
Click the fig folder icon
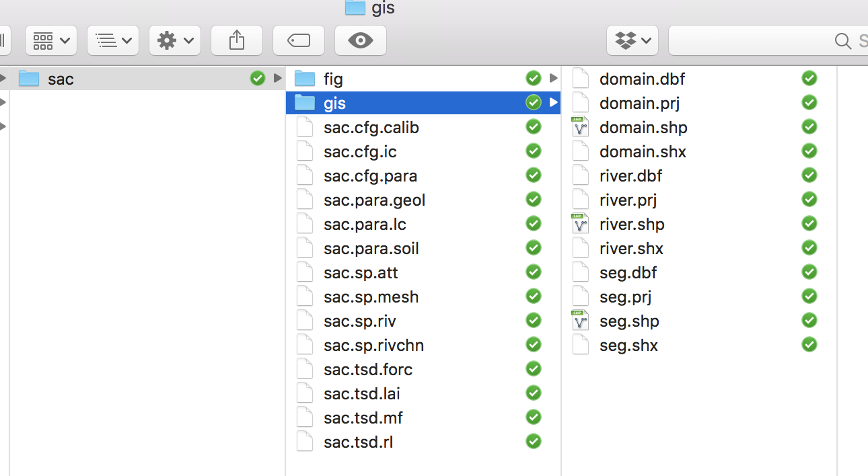[x=305, y=79]
